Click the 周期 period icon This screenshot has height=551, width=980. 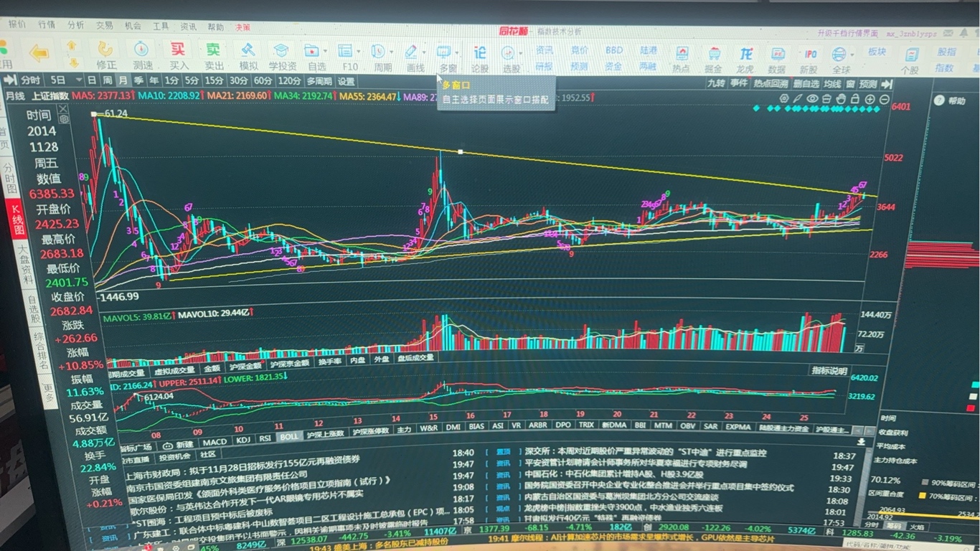378,52
